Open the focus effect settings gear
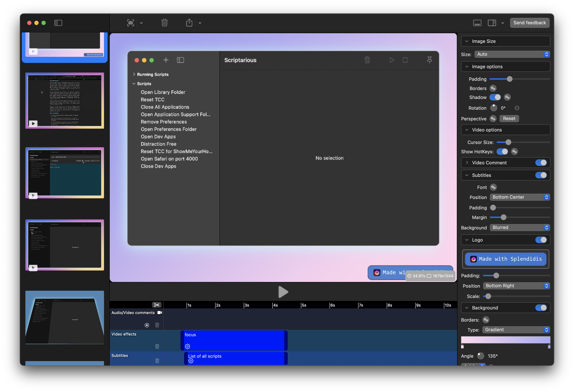 point(187,346)
